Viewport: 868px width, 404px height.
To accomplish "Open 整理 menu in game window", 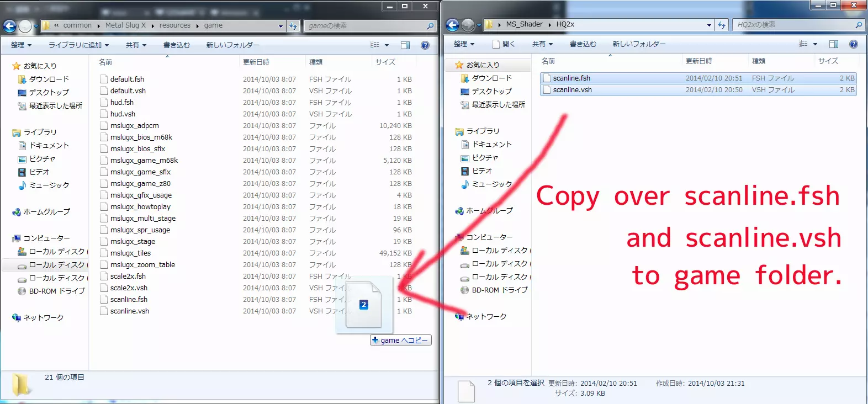I will click(x=21, y=45).
